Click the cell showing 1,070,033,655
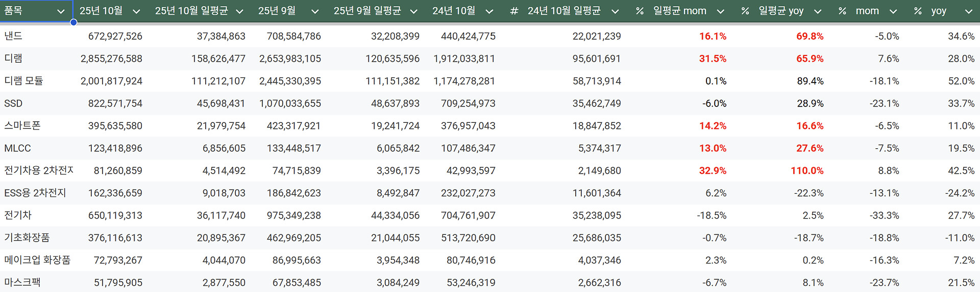Screen dimensions: 980x292 point(290,103)
